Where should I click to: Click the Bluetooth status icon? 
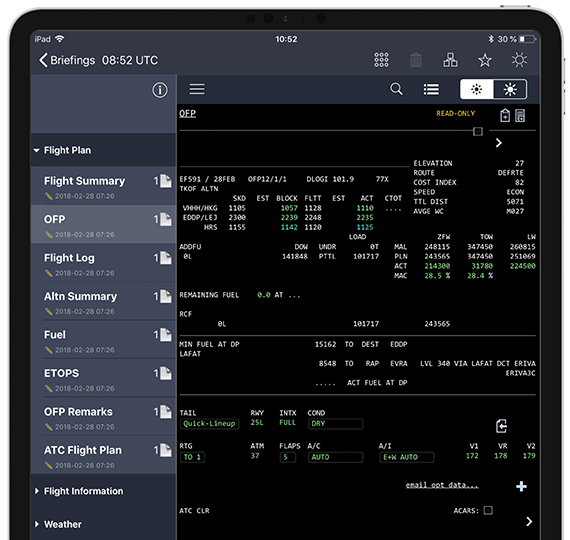[x=491, y=39]
